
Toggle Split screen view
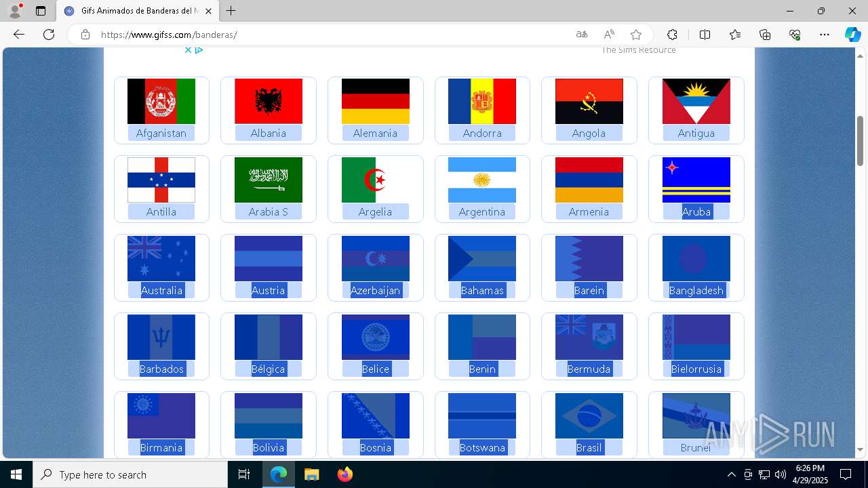tap(705, 35)
